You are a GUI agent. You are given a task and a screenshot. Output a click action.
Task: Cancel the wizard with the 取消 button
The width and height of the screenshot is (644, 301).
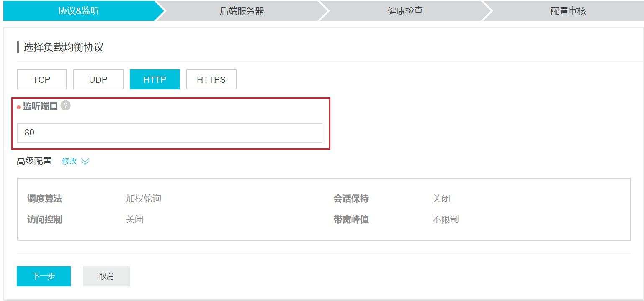pyautogui.click(x=106, y=276)
